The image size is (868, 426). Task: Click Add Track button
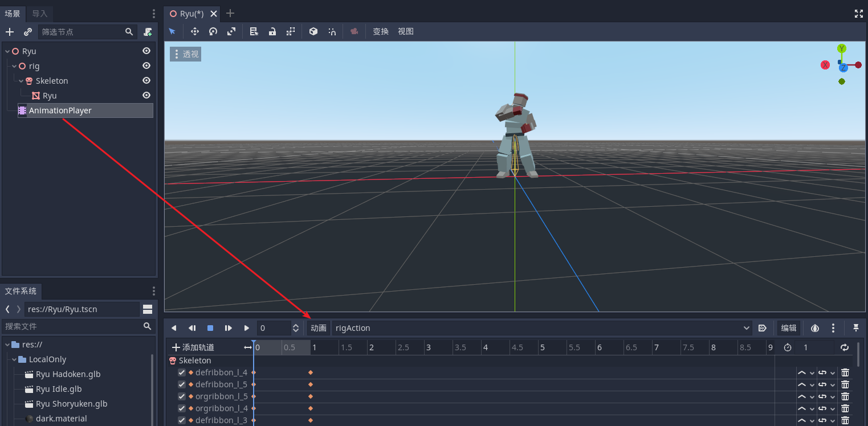(x=193, y=347)
